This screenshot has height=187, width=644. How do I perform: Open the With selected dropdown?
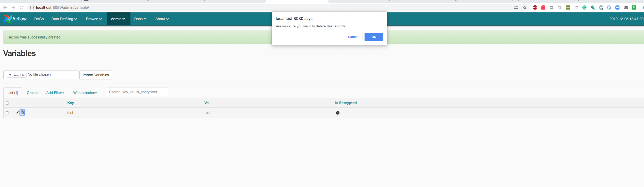pos(85,93)
